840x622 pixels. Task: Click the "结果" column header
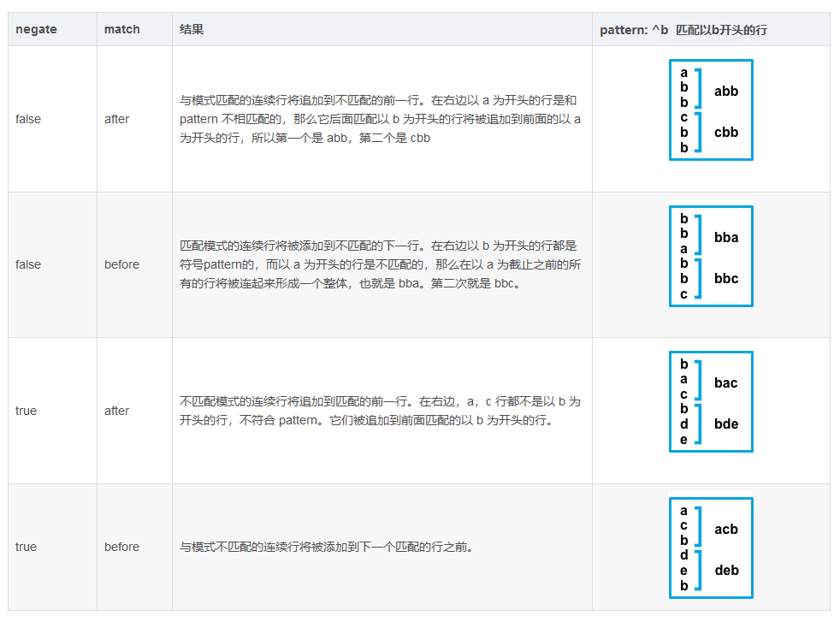click(192, 29)
